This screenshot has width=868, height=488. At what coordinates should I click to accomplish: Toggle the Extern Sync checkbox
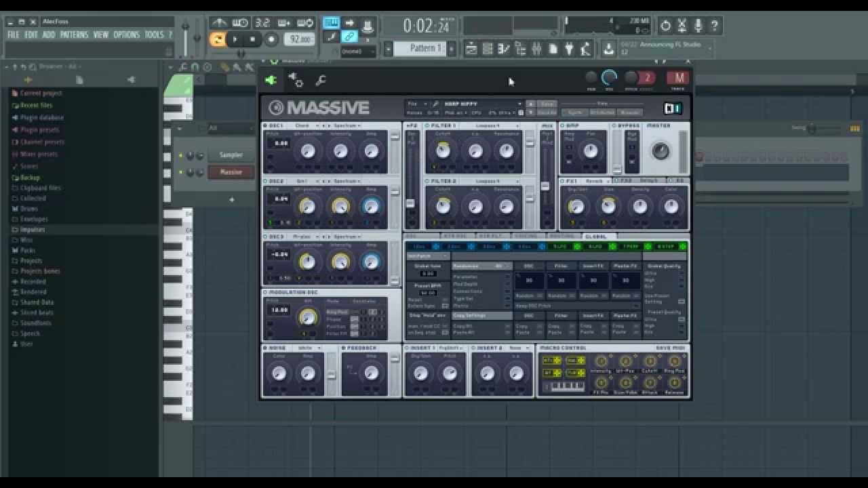pyautogui.click(x=445, y=306)
